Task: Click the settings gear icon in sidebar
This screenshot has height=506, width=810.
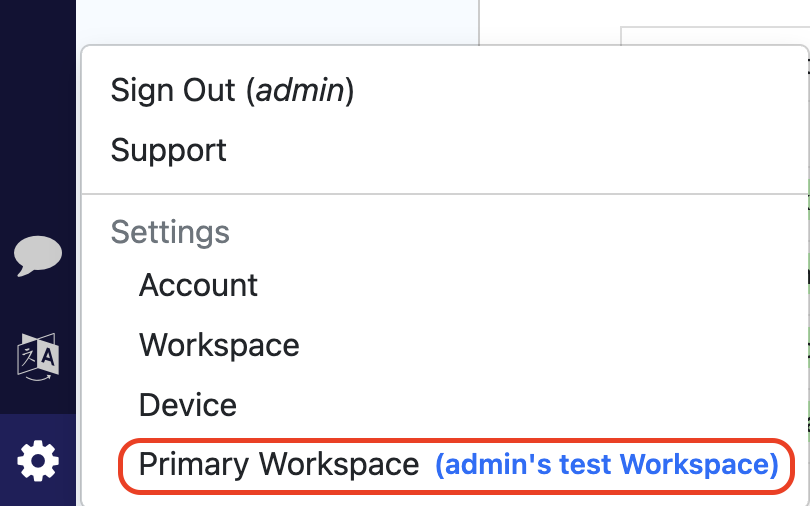Action: [38, 461]
